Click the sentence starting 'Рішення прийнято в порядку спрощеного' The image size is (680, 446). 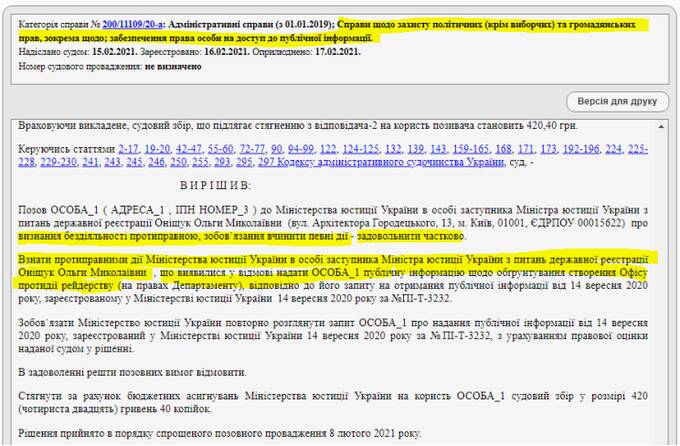pos(219,433)
